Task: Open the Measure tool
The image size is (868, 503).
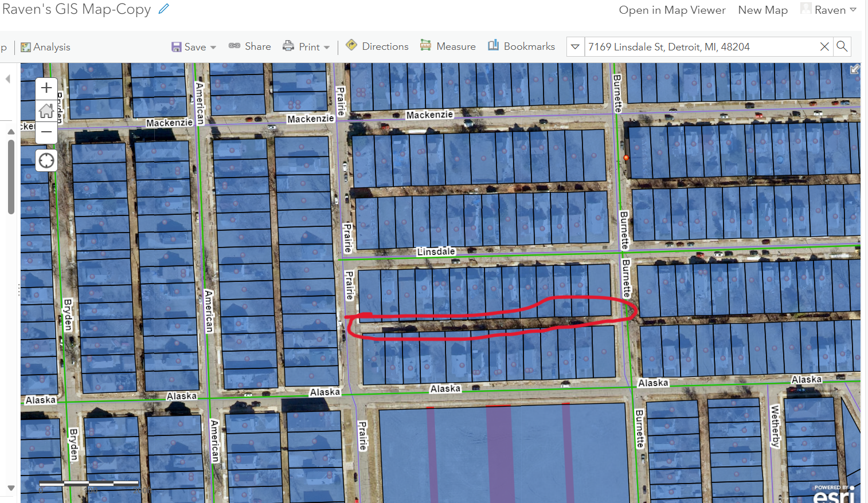Action: 448,46
